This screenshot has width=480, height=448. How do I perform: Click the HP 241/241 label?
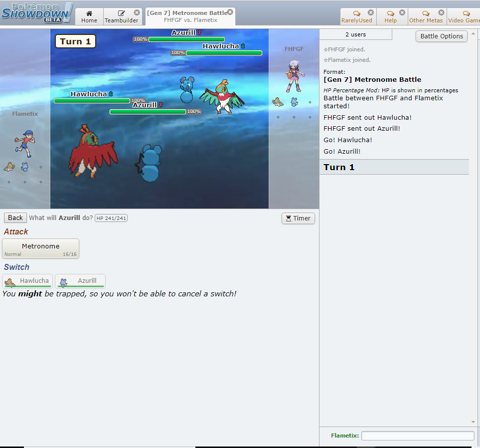[x=111, y=218]
